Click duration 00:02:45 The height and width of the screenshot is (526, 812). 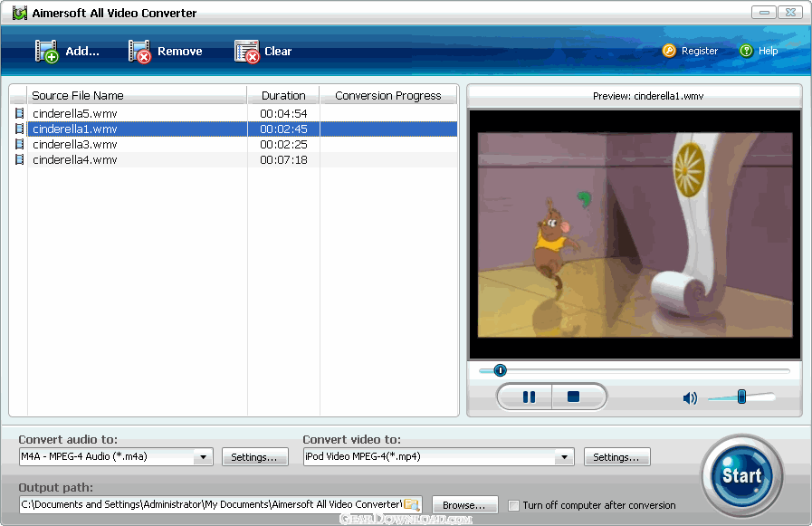coord(283,129)
